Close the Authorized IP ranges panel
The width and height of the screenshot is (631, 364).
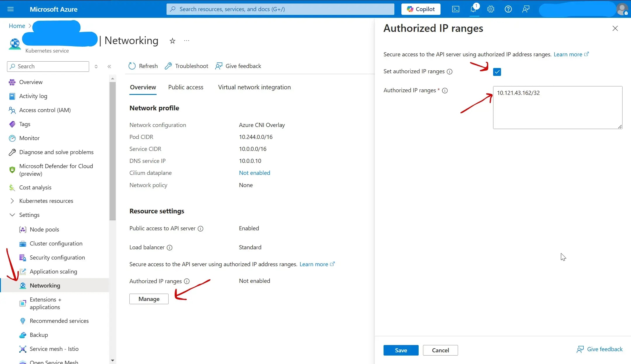[x=615, y=28]
